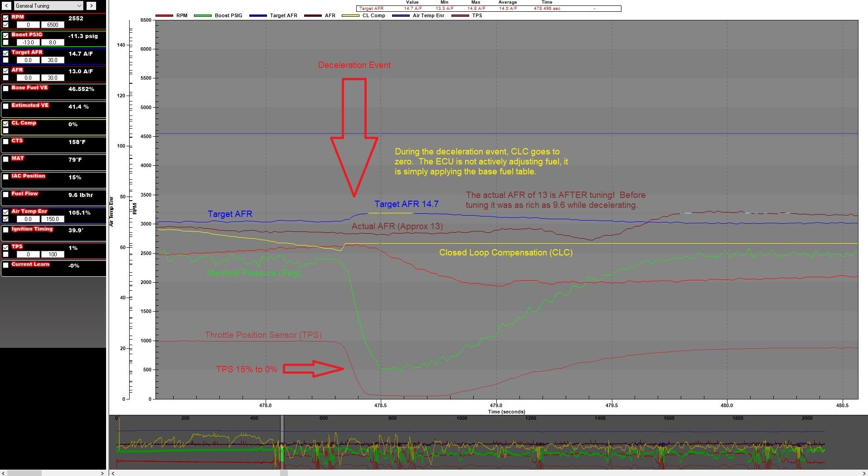Screen dimensions: 868x476
Task: Go to the previous channel group arrow
Action: pos(6,6)
